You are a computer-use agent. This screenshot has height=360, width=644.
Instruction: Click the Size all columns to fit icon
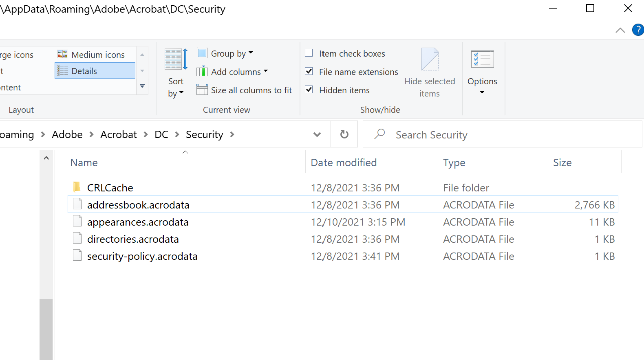(202, 90)
